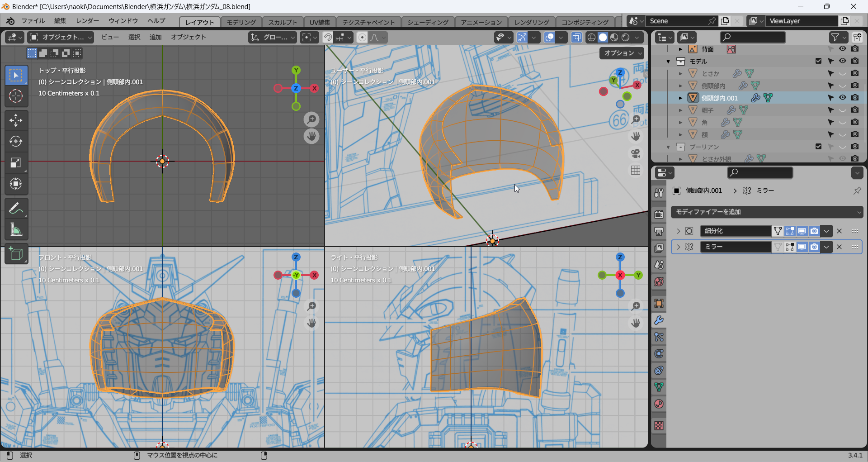Image resolution: width=868 pixels, height=462 pixels.
Task: Select the Add Cube tool
Action: pyautogui.click(x=16, y=254)
